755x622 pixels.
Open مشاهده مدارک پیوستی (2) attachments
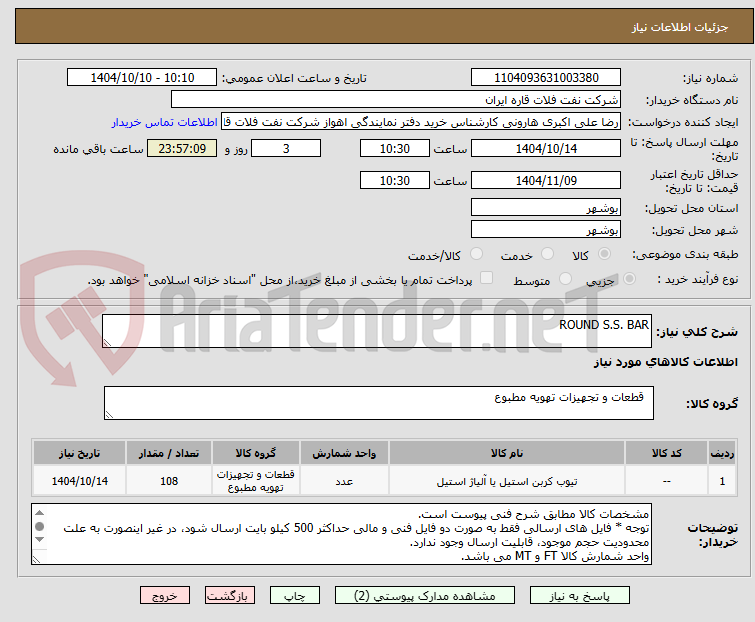[x=424, y=596]
